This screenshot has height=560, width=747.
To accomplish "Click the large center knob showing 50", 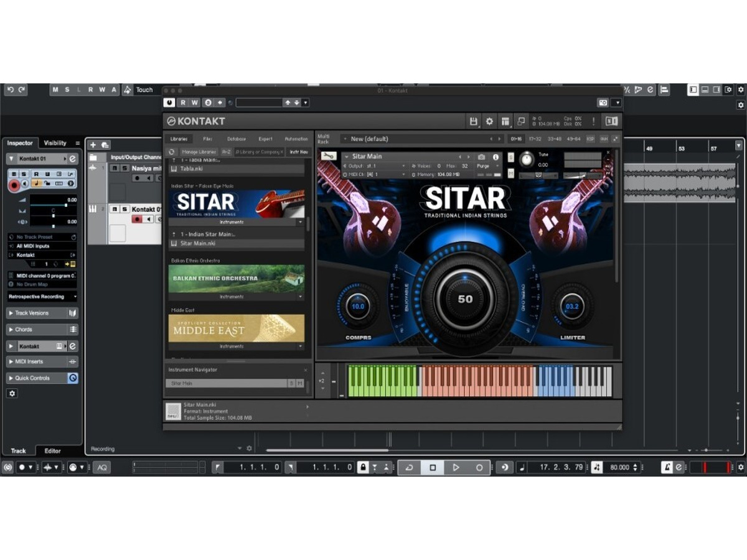I will point(466,299).
